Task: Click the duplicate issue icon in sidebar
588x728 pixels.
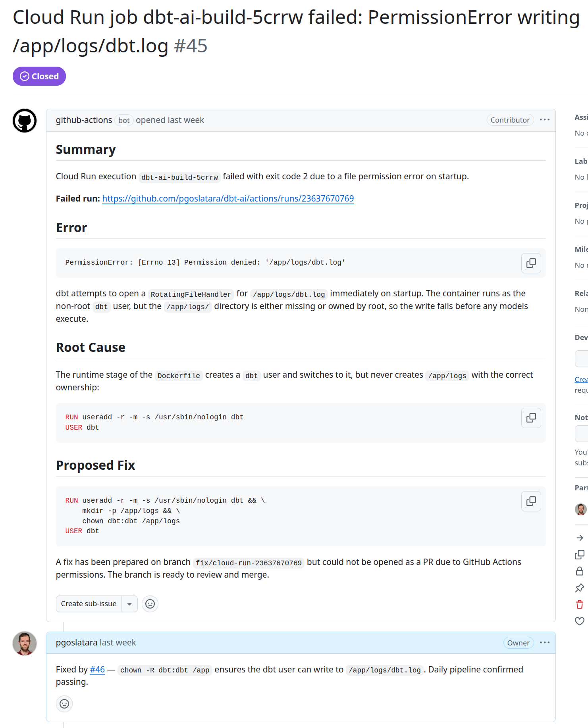Action: (580, 555)
